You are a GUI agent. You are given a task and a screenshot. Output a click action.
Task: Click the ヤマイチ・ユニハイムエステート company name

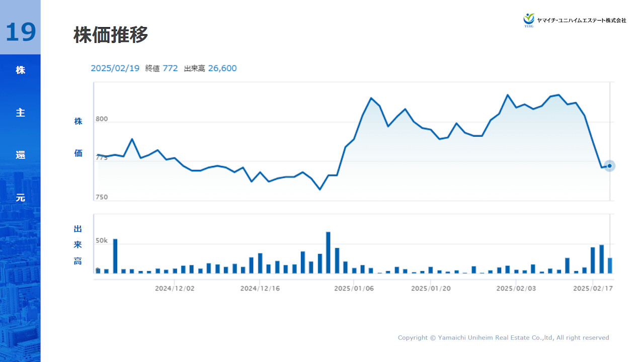581,21
